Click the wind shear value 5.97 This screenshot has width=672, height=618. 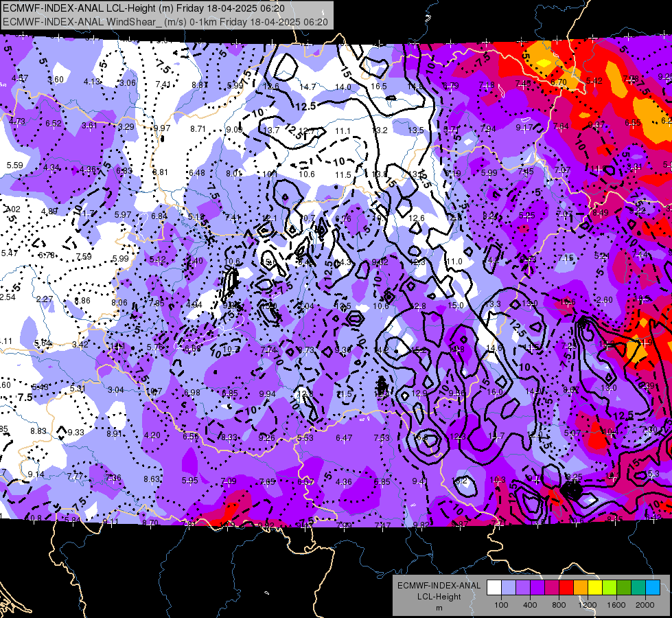123,214
